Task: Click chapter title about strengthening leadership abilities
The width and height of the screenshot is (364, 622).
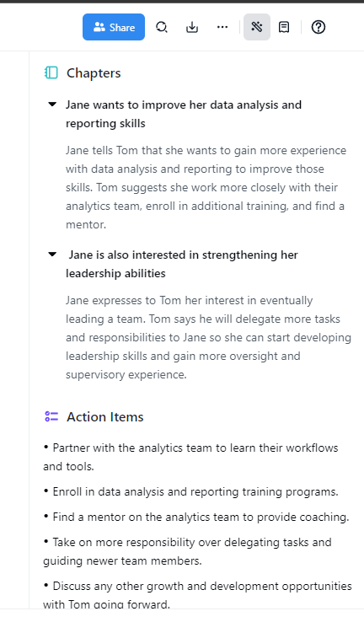Action: [x=182, y=264]
